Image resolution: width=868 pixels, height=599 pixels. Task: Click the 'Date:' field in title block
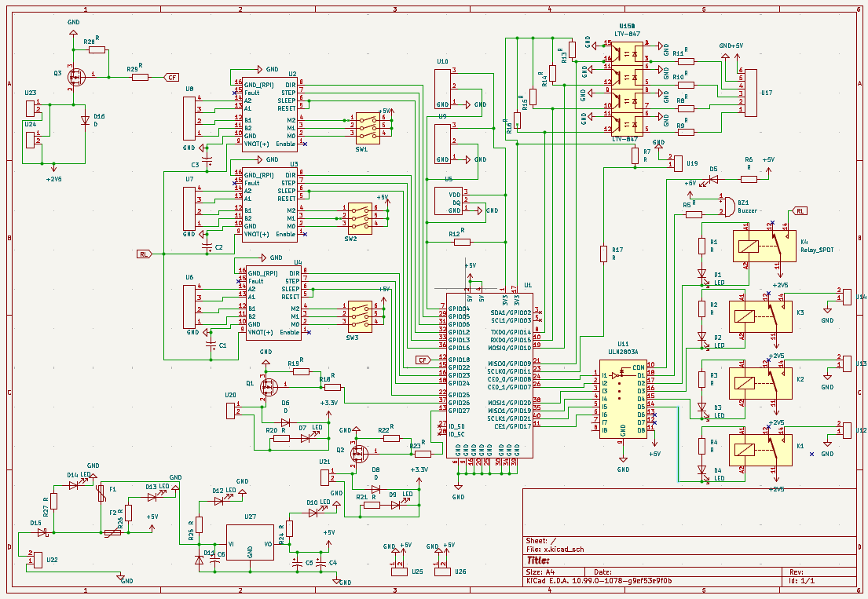[602, 572]
